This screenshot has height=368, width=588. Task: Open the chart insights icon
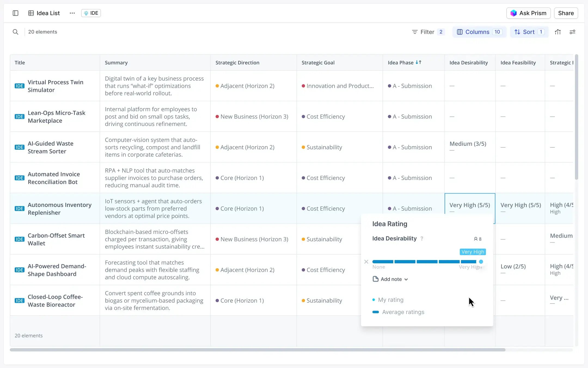click(558, 32)
